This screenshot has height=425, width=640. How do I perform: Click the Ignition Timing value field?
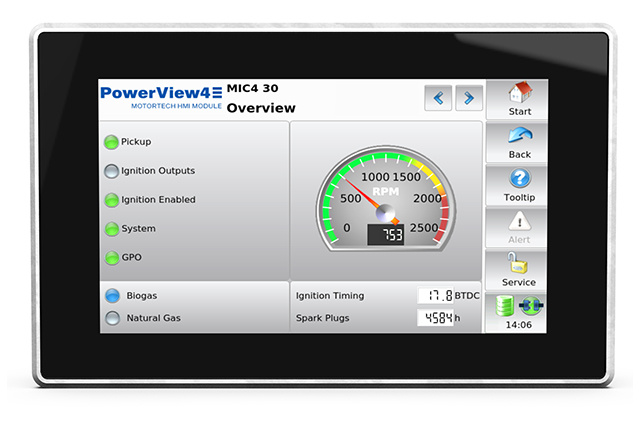435,296
